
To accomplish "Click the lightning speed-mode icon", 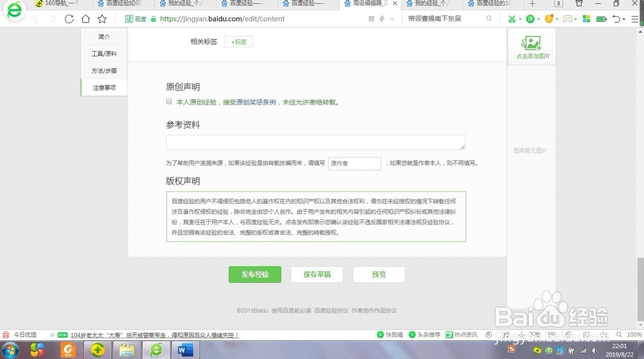I will coord(382,19).
